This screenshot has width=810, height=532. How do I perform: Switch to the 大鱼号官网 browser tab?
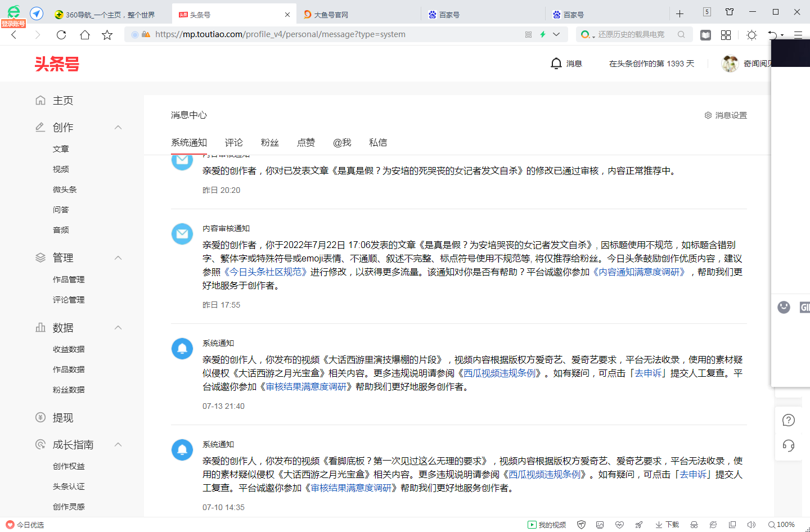click(359, 15)
